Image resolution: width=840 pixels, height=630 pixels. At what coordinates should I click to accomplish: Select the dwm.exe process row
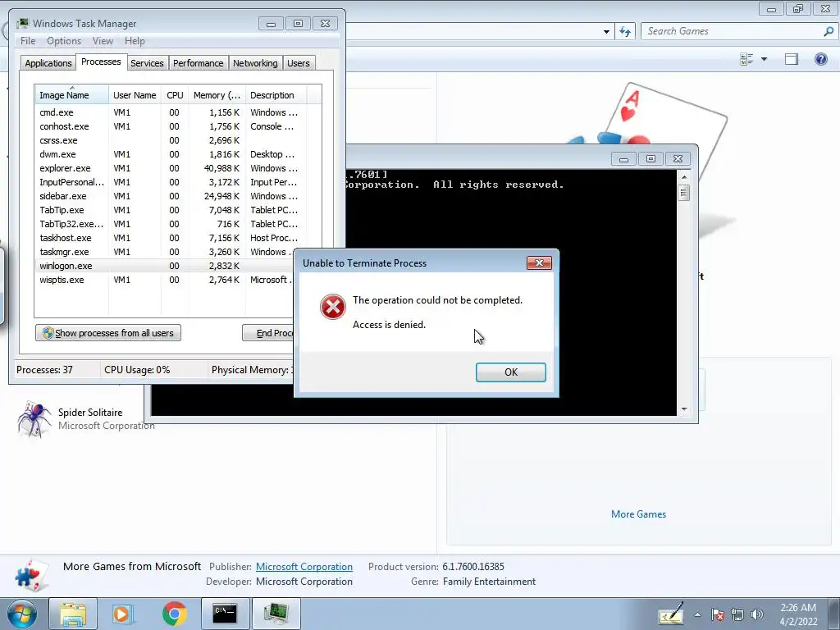169,154
